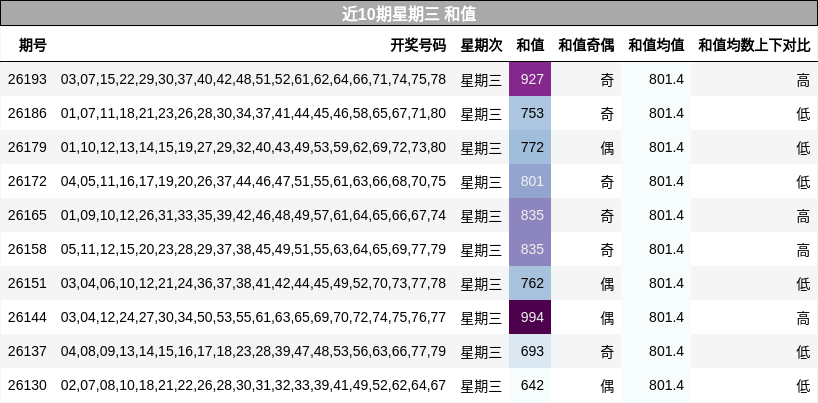Select issue number 26193
Screen dimensions: 818x403
pyautogui.click(x=27, y=79)
